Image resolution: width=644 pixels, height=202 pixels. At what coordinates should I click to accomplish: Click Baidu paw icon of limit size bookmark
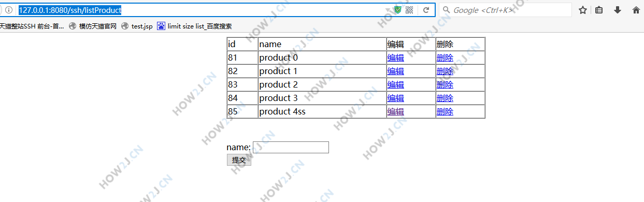(x=161, y=26)
